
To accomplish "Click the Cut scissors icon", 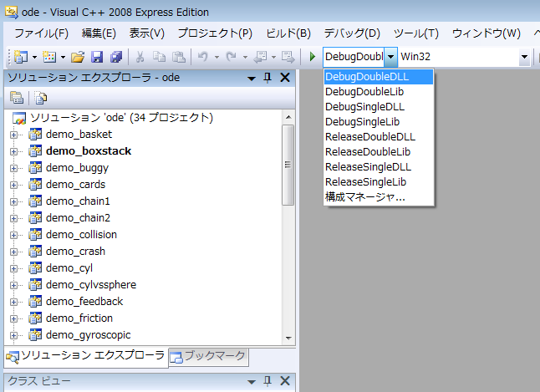I will pyautogui.click(x=140, y=57).
